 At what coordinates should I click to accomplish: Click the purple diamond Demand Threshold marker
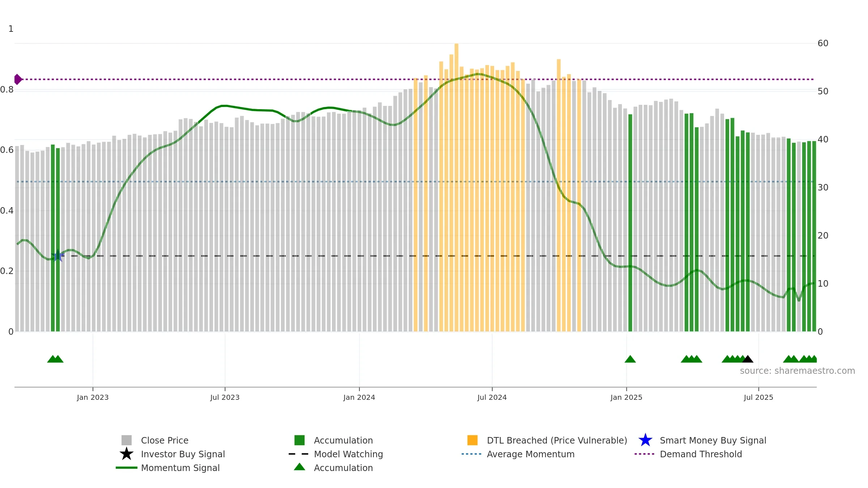point(18,79)
